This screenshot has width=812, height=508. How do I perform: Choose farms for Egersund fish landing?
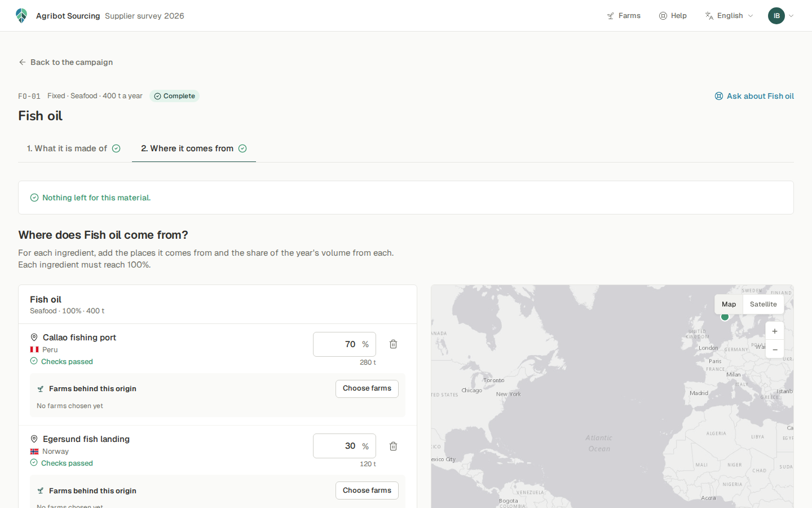pyautogui.click(x=367, y=491)
